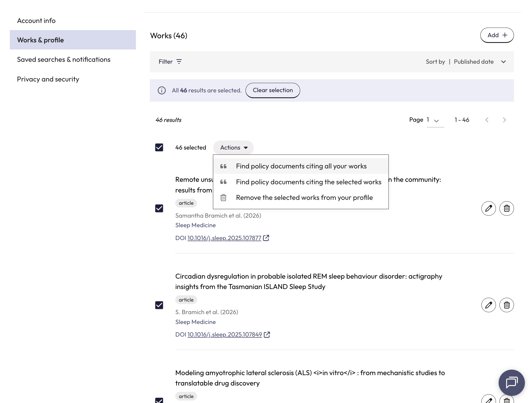Uncheck the Circadian dysregulation article checkbox

[159, 305]
